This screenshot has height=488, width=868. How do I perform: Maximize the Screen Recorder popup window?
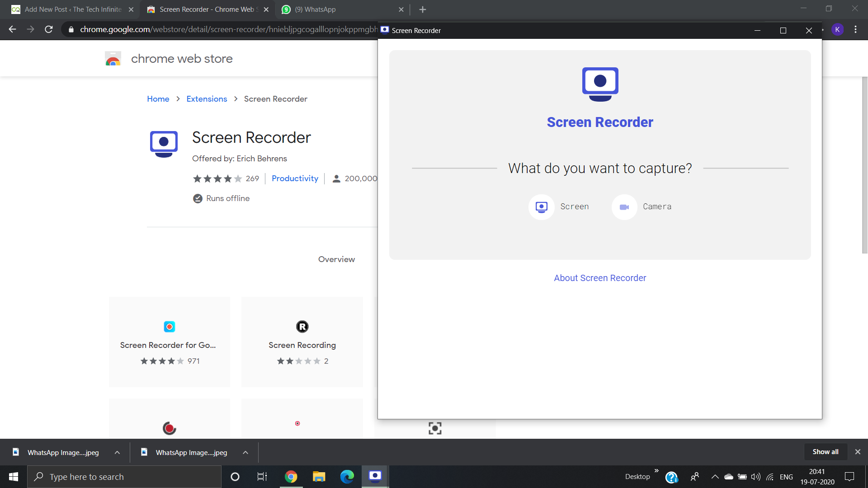point(783,30)
